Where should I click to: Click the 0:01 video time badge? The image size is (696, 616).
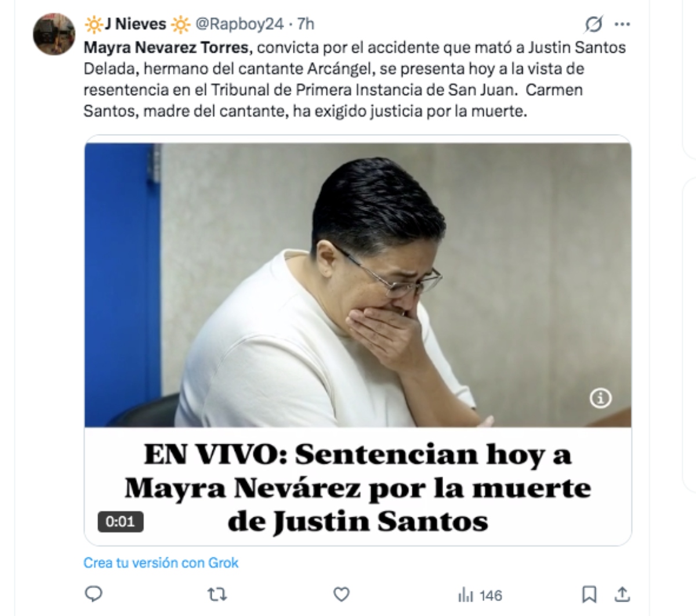(120, 522)
